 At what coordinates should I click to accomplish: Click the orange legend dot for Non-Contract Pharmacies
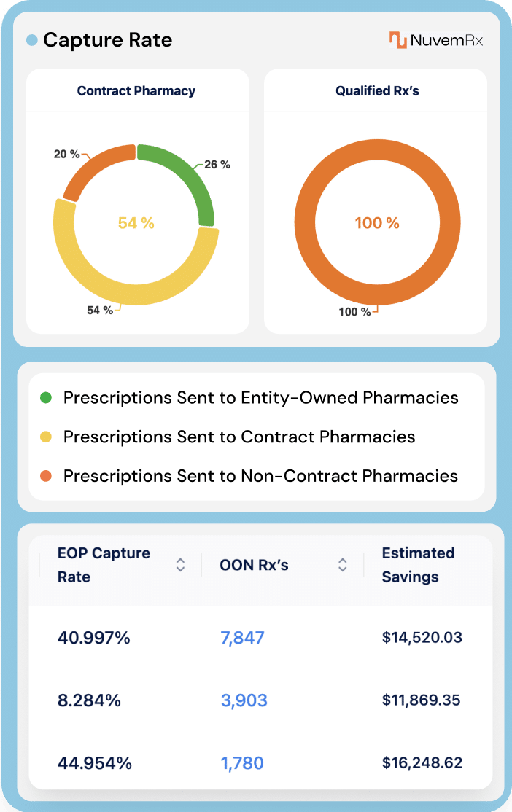47,476
